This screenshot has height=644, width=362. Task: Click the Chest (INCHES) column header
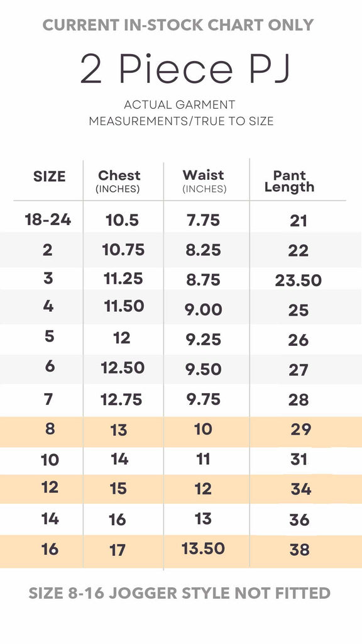119,181
